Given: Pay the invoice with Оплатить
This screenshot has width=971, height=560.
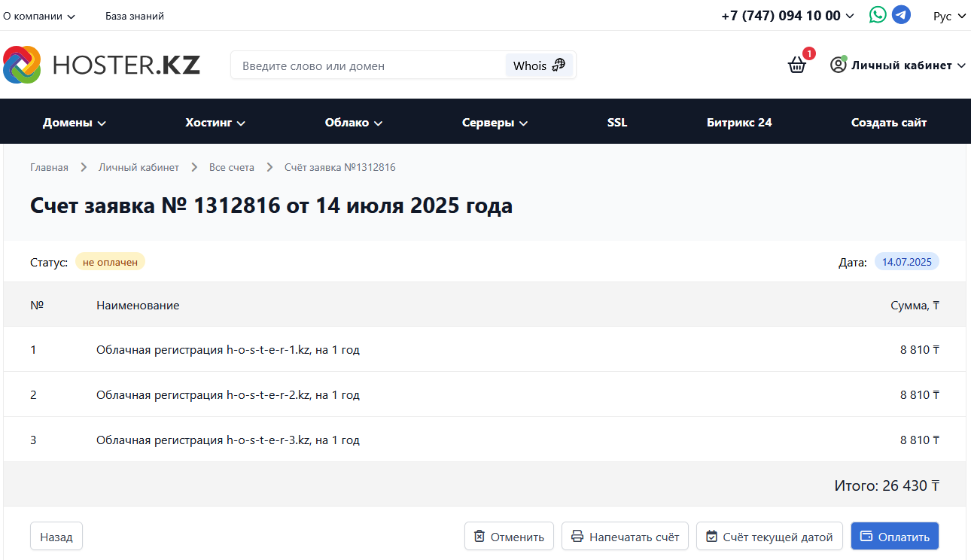Looking at the screenshot, I should tap(895, 537).
